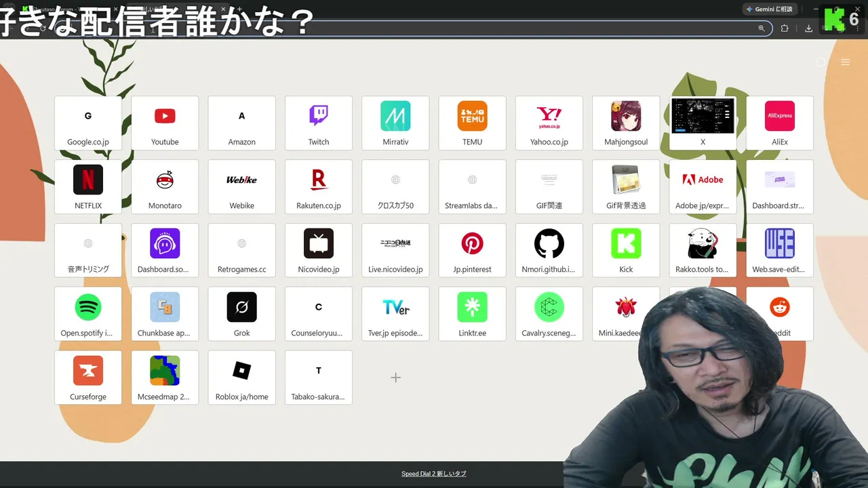Open the Cavalry.sceneg... tile
The height and width of the screenshot is (488, 868).
(549, 314)
